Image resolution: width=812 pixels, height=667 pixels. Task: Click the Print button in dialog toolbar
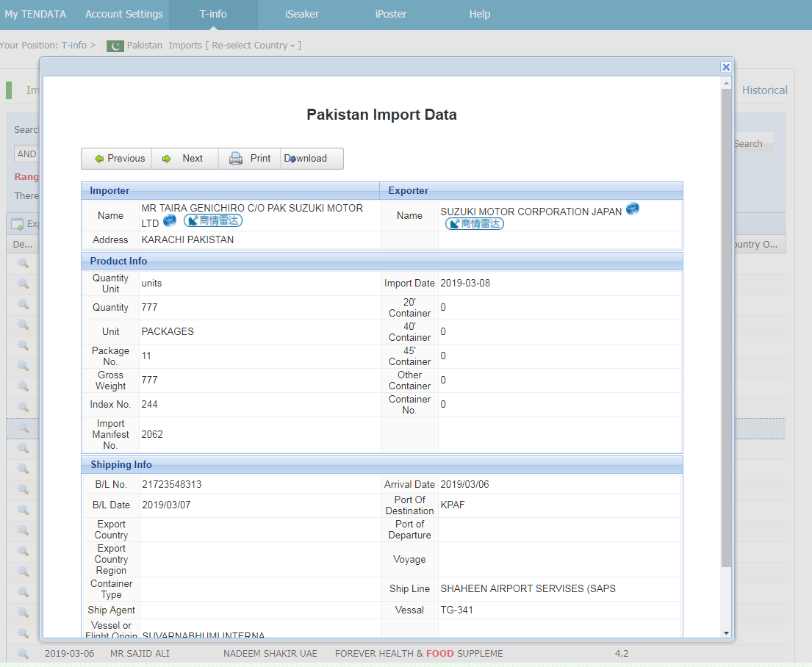[250, 159]
